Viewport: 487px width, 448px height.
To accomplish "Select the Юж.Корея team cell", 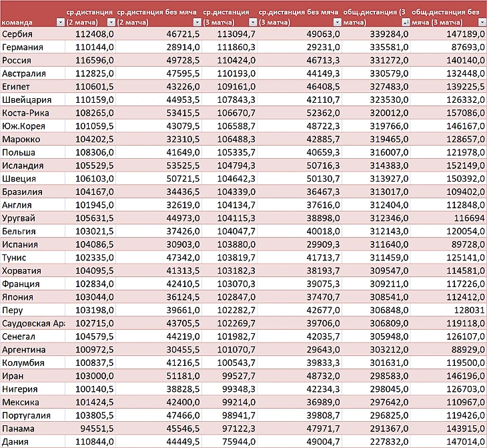I will [x=32, y=126].
